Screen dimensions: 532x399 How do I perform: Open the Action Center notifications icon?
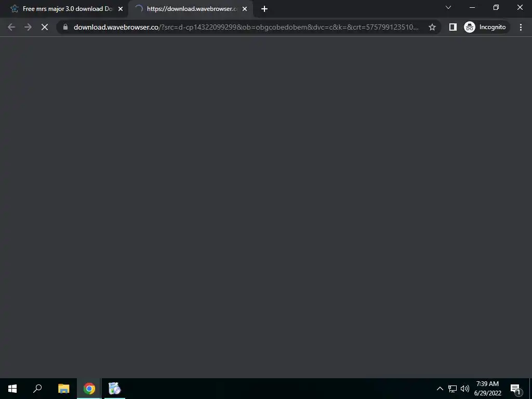click(515, 389)
